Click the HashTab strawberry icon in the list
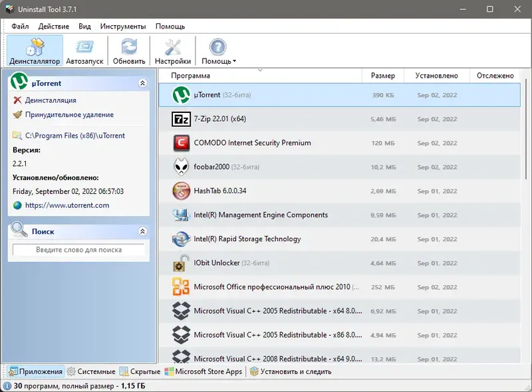532x392 pixels. click(x=180, y=191)
